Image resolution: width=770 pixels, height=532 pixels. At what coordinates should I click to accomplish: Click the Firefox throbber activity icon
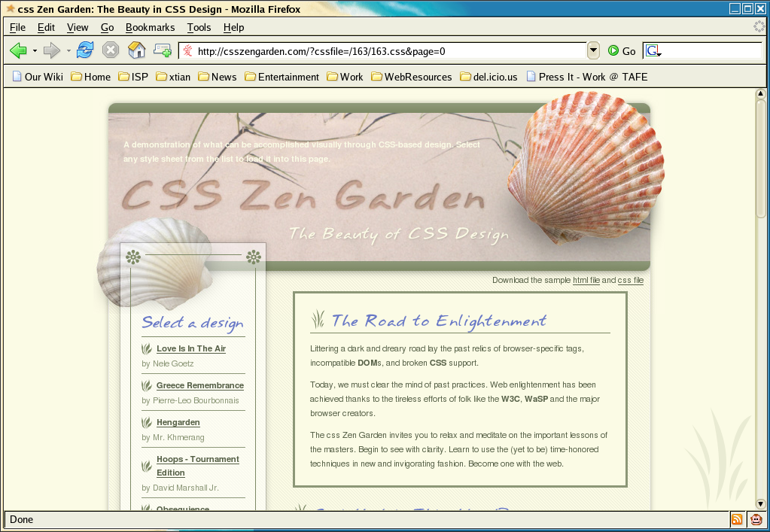[759, 26]
